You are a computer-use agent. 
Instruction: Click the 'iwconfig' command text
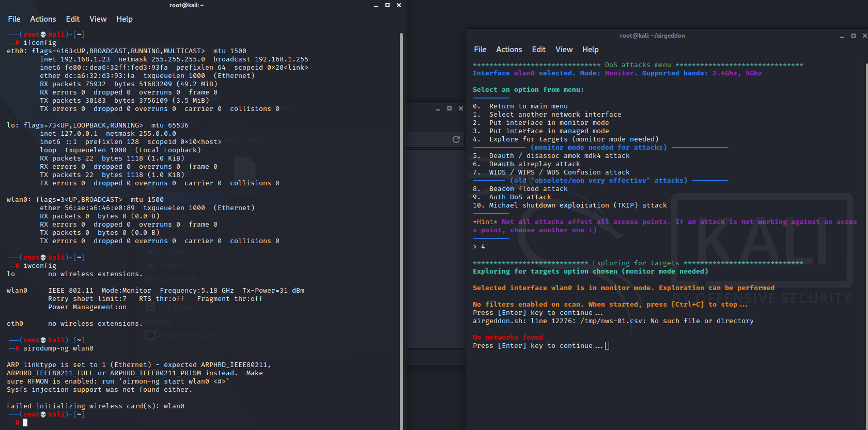click(40, 266)
